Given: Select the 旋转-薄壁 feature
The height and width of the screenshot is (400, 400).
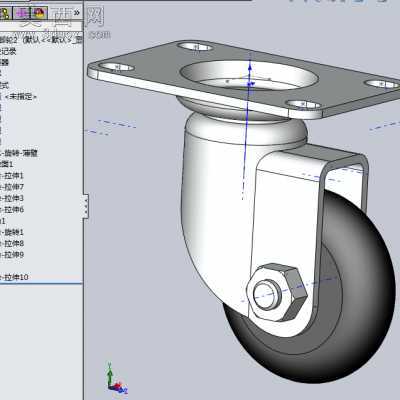Looking at the screenshot, I should [19, 153].
